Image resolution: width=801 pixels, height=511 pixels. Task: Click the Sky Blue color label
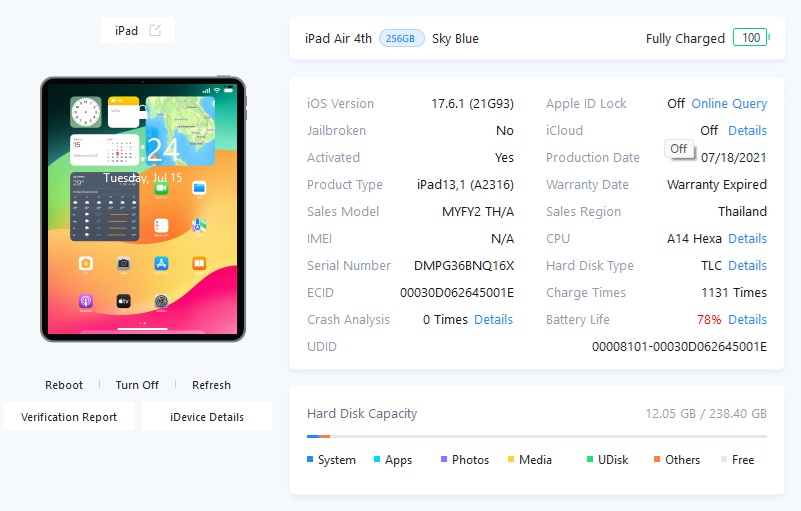point(455,39)
